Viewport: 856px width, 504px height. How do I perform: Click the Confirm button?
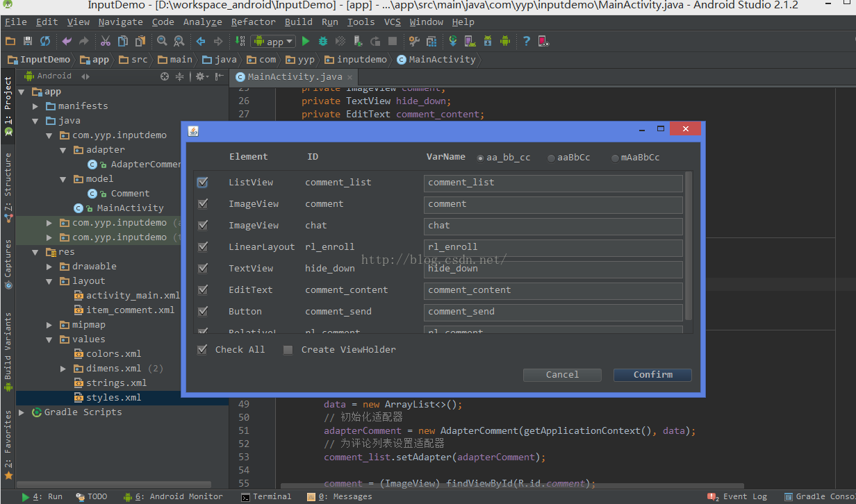click(652, 375)
